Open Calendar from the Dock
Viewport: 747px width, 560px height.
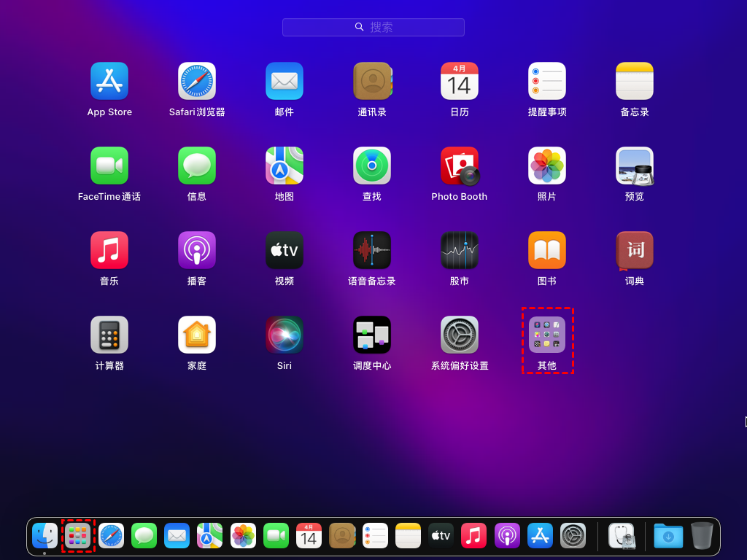(x=309, y=536)
